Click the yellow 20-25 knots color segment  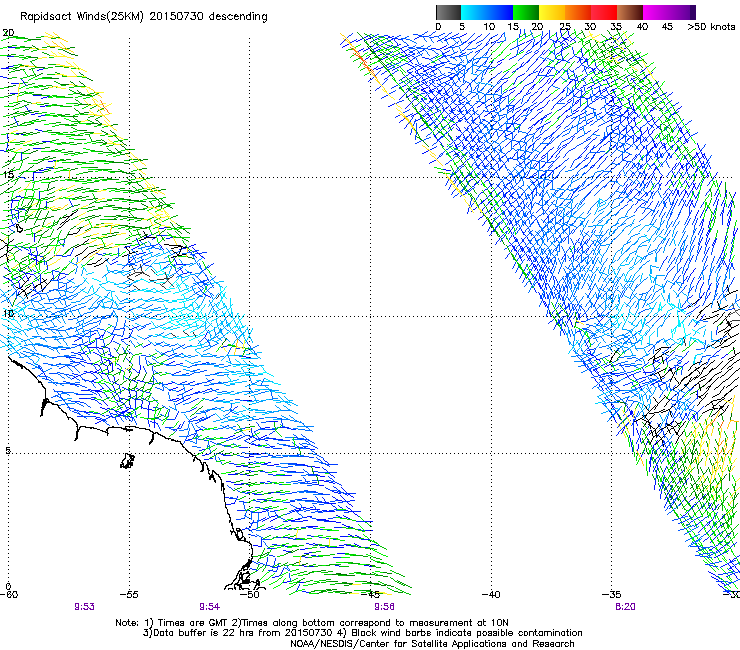pyautogui.click(x=552, y=12)
